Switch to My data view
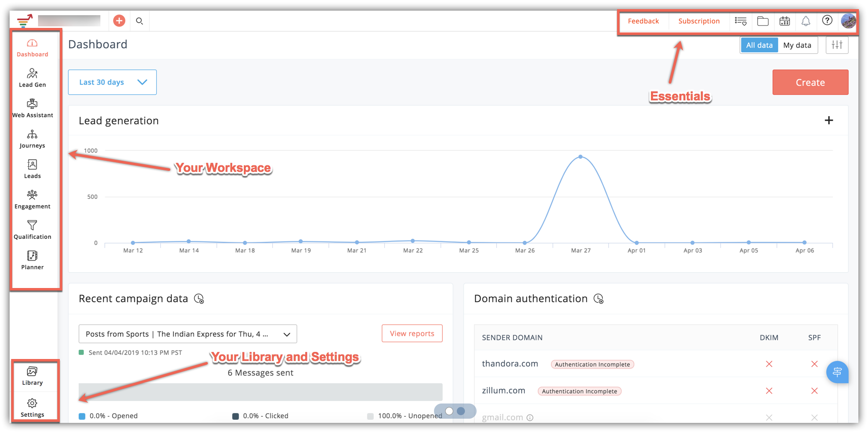 pos(797,45)
